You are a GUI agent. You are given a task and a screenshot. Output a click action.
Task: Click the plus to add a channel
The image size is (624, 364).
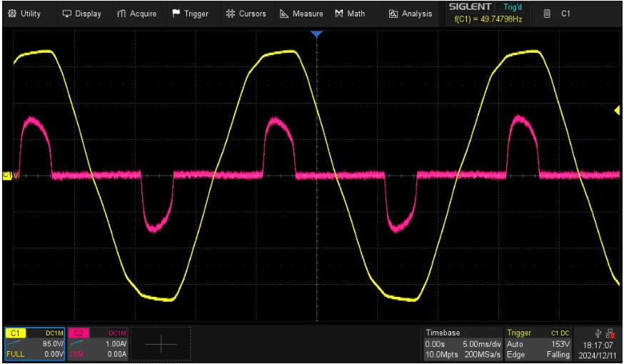(161, 344)
